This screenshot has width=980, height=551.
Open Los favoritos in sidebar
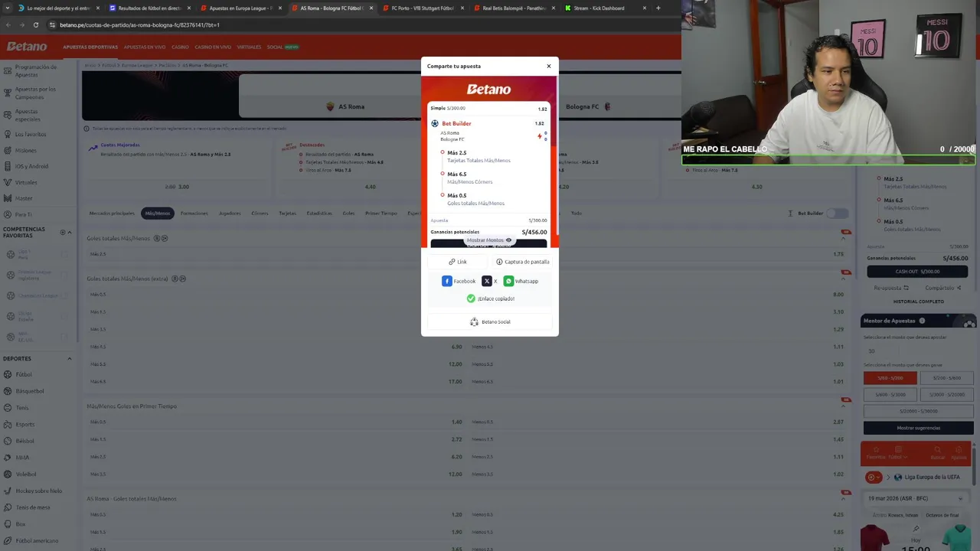[30, 134]
